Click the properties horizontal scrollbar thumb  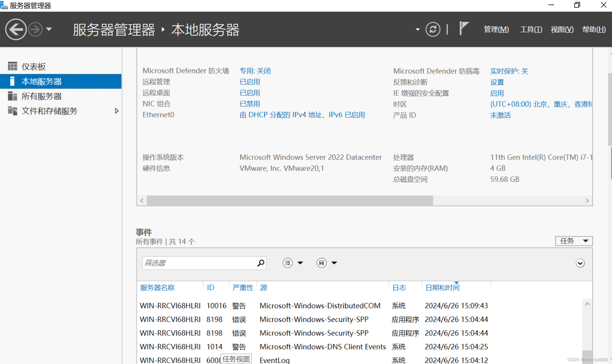tap(290, 201)
